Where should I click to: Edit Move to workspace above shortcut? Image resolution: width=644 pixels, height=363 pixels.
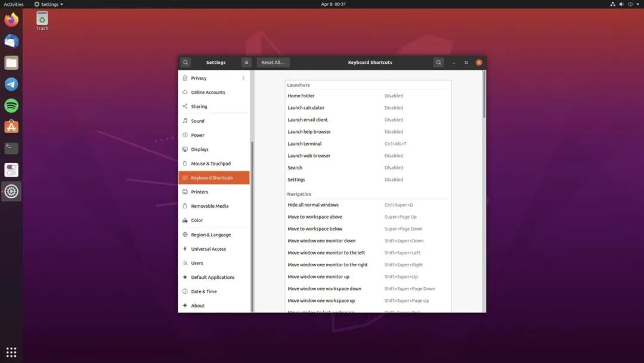coord(368,217)
